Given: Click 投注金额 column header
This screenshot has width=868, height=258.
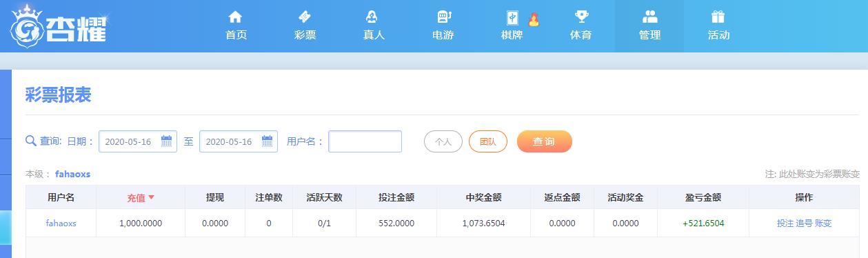Looking at the screenshot, I should point(396,197).
